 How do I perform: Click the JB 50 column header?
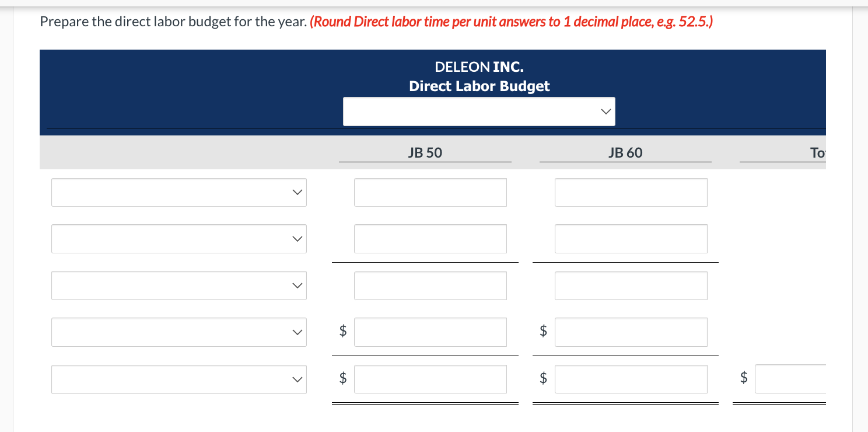425,152
